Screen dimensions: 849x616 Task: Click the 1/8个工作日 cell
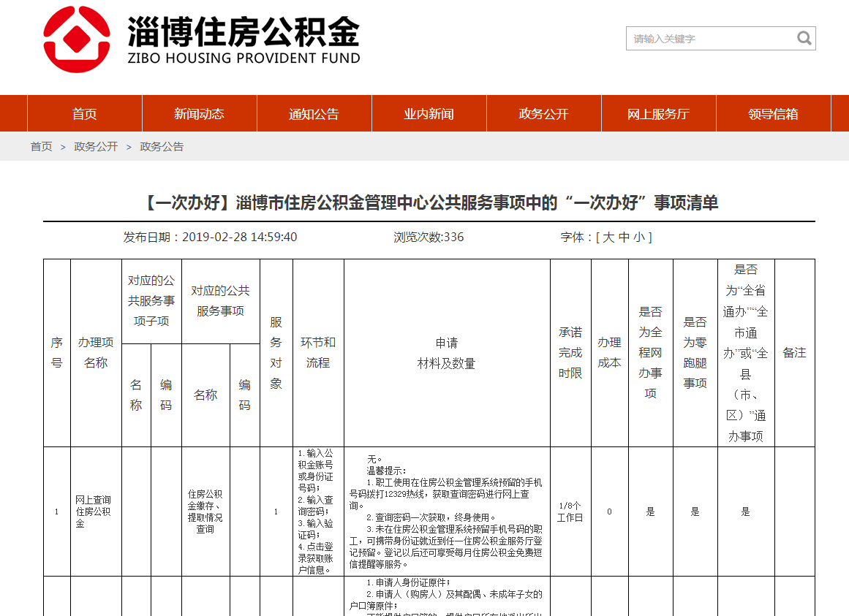click(570, 512)
